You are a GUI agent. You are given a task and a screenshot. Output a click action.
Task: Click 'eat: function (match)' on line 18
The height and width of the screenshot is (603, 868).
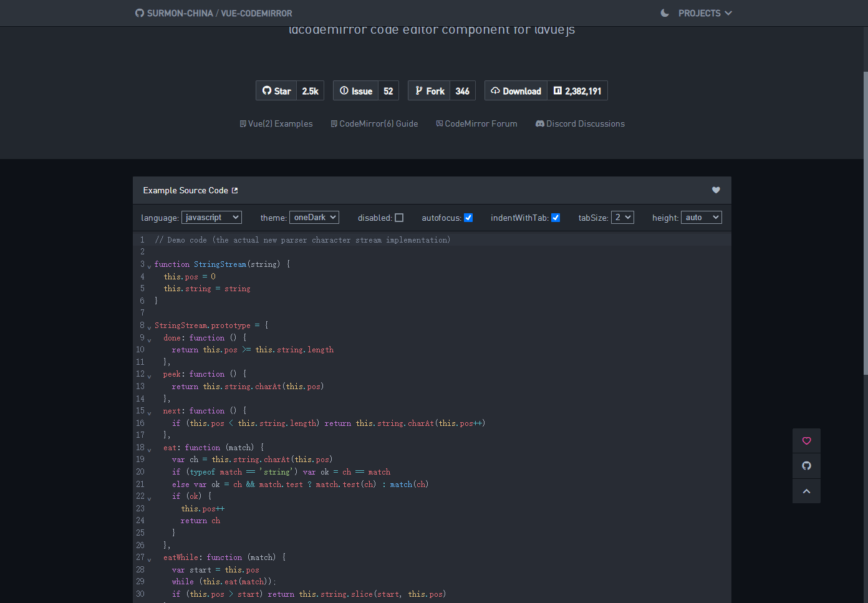coord(209,448)
